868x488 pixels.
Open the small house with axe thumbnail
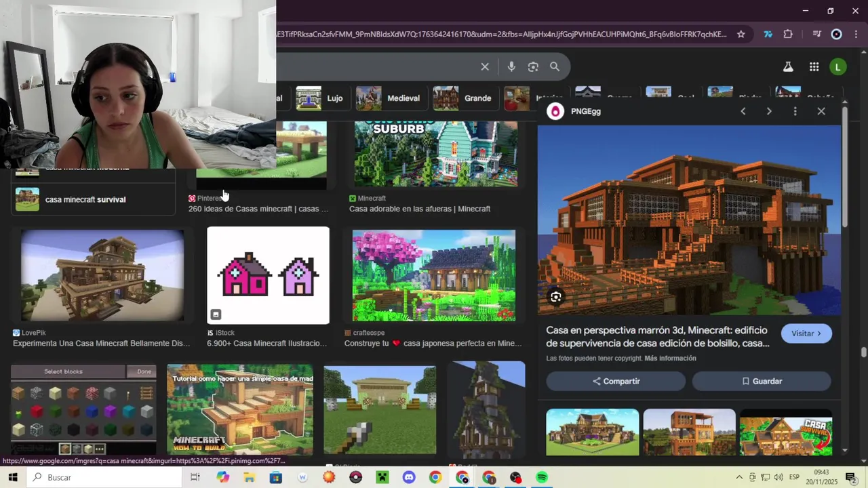pos(380,410)
